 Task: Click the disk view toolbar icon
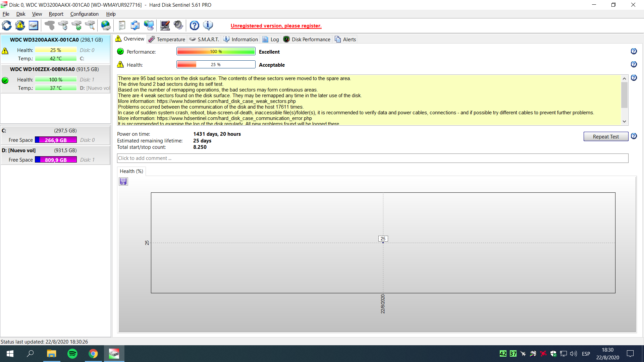coord(34,25)
